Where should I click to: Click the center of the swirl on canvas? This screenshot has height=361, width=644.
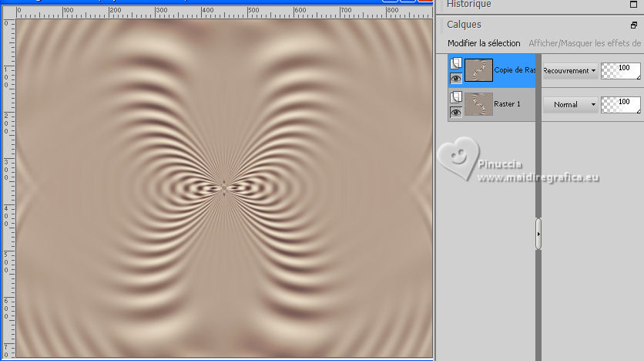tap(224, 188)
